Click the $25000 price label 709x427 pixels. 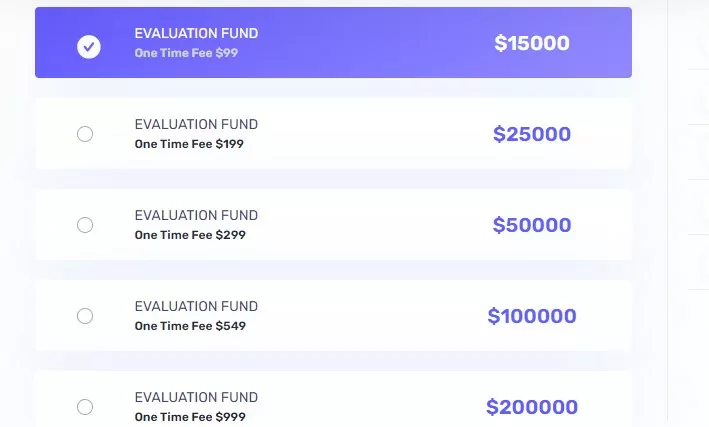[x=532, y=134]
